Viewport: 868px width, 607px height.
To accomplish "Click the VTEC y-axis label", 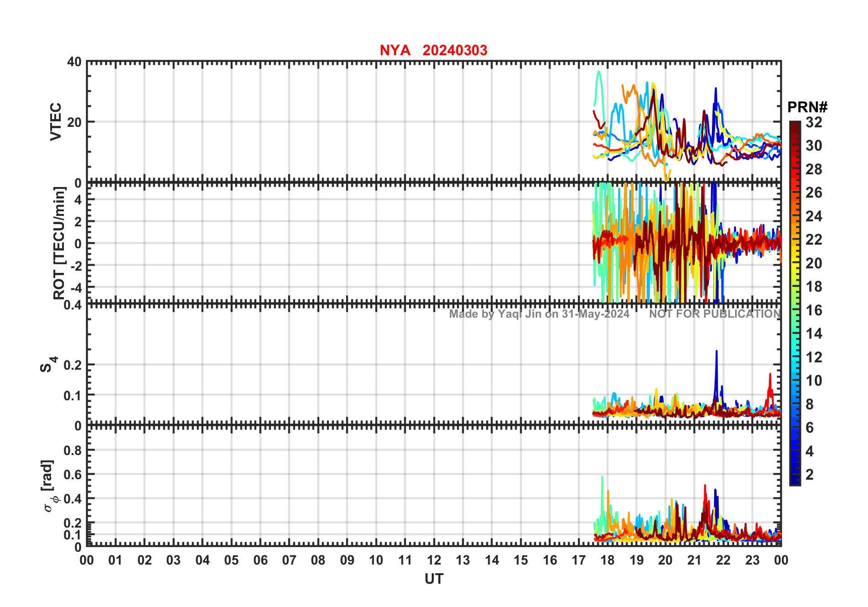I will click(56, 122).
